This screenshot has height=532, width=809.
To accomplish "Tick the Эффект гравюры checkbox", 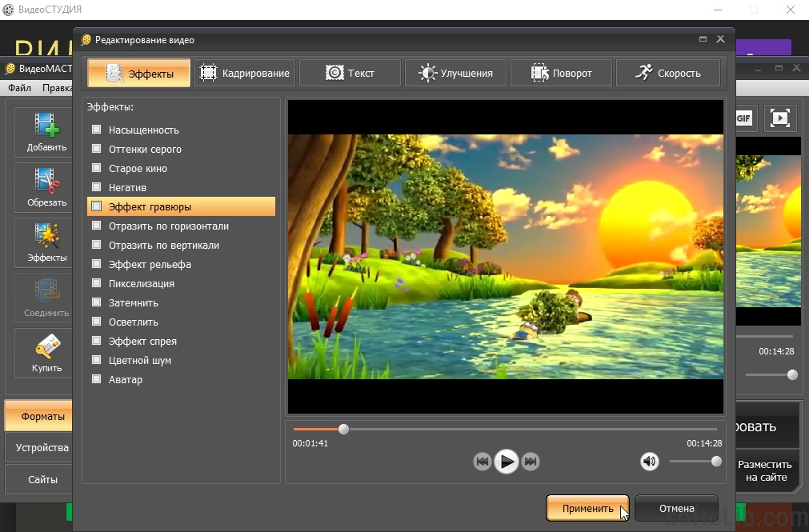I will coord(97,206).
